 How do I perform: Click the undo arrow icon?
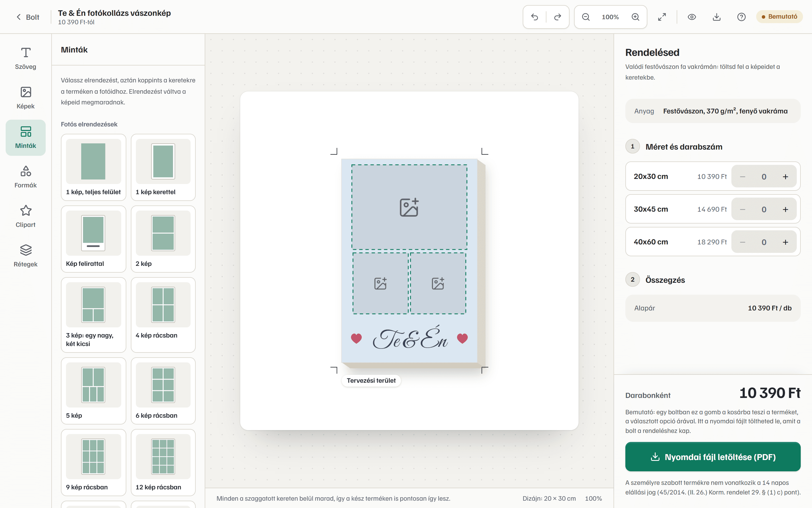click(535, 17)
